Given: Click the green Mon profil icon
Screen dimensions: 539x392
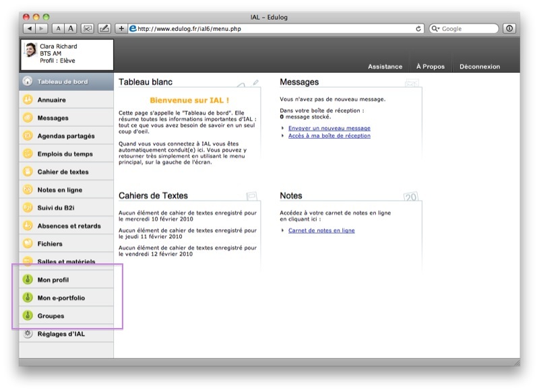Looking at the screenshot, I should pyautogui.click(x=28, y=280).
